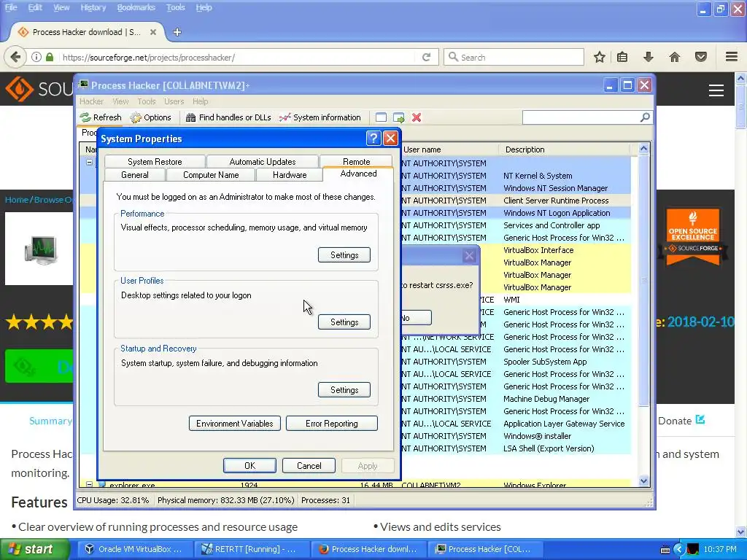Open the SourceForge page hamburger menu
Image resolution: width=747 pixels, height=560 pixels.
716,90
